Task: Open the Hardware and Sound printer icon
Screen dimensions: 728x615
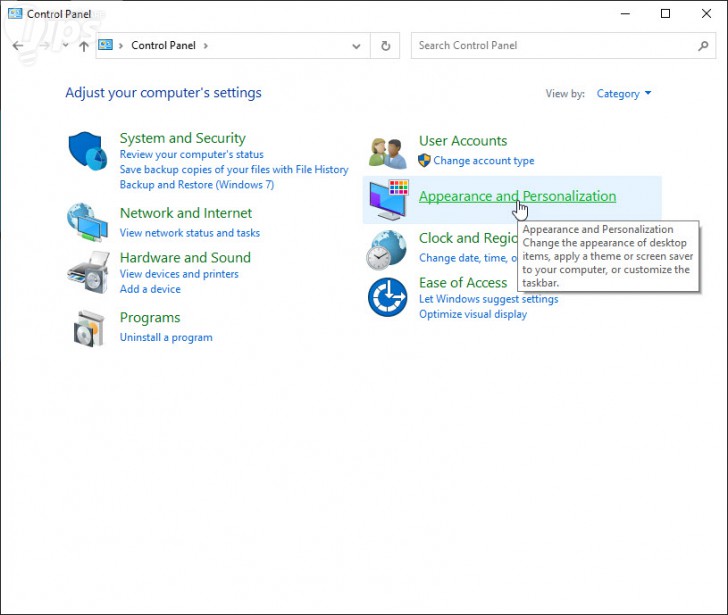Action: tap(88, 272)
